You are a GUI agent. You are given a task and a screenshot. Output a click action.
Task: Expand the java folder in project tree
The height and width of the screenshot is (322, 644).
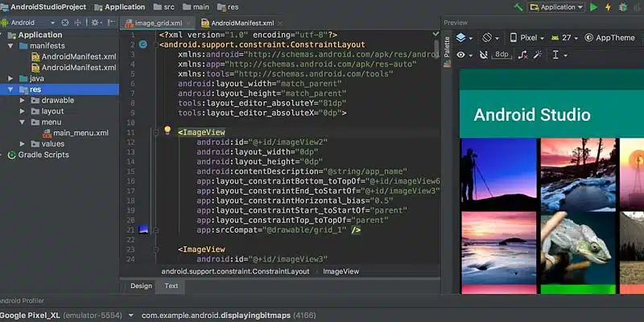tap(11, 79)
